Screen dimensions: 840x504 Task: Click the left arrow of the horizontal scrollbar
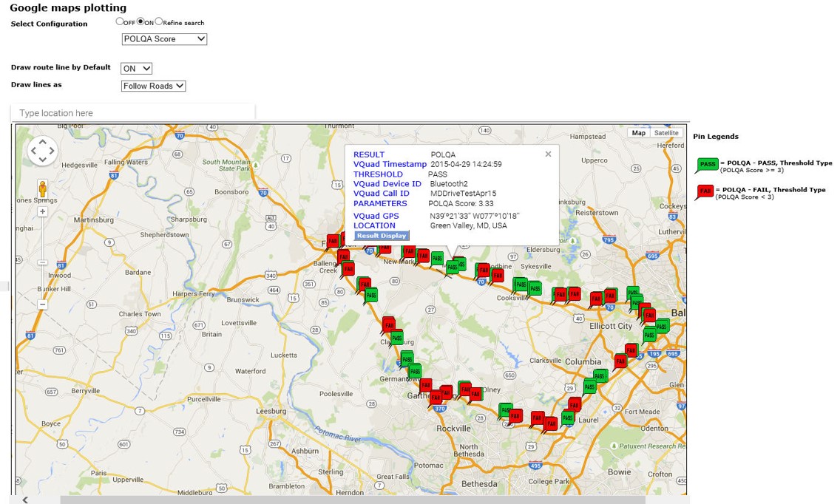[x=25, y=500]
